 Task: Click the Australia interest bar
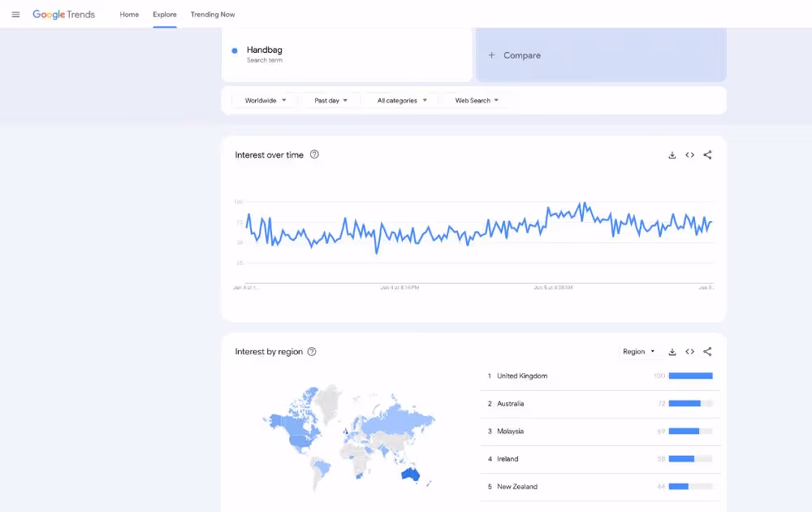pos(690,403)
